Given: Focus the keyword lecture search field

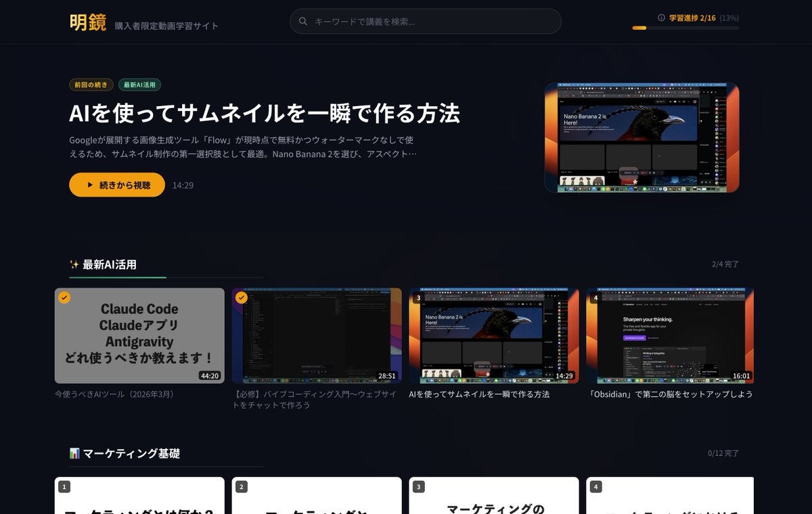Looking at the screenshot, I should pos(426,22).
